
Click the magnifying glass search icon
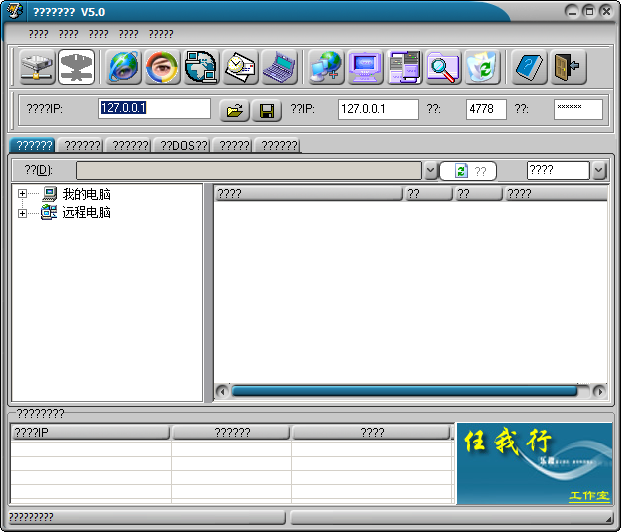[442, 67]
